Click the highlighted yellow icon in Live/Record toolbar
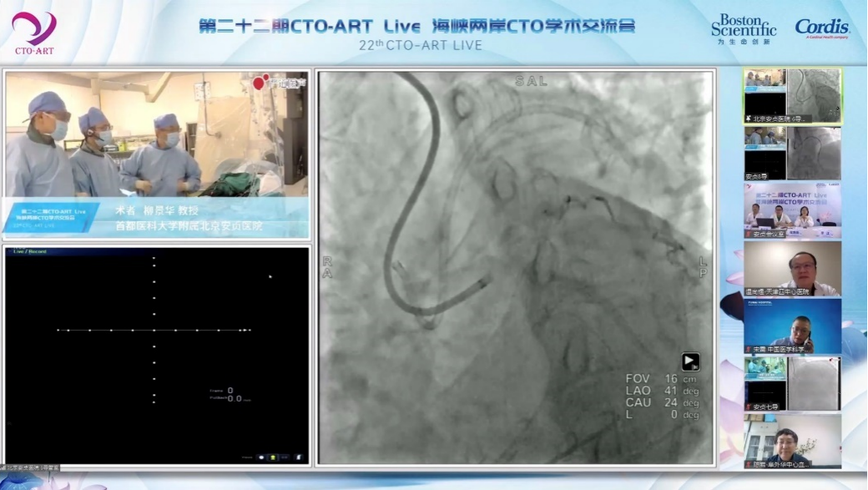The height and width of the screenshot is (490, 868). [275, 457]
